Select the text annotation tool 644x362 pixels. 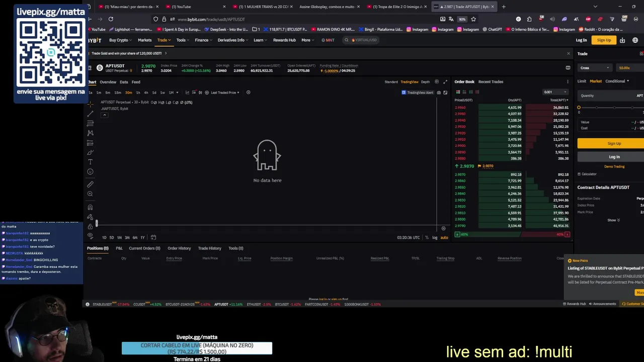(90, 162)
